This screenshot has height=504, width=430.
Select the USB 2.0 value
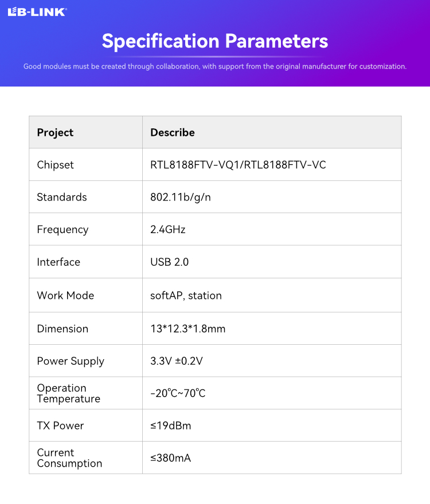click(x=170, y=262)
